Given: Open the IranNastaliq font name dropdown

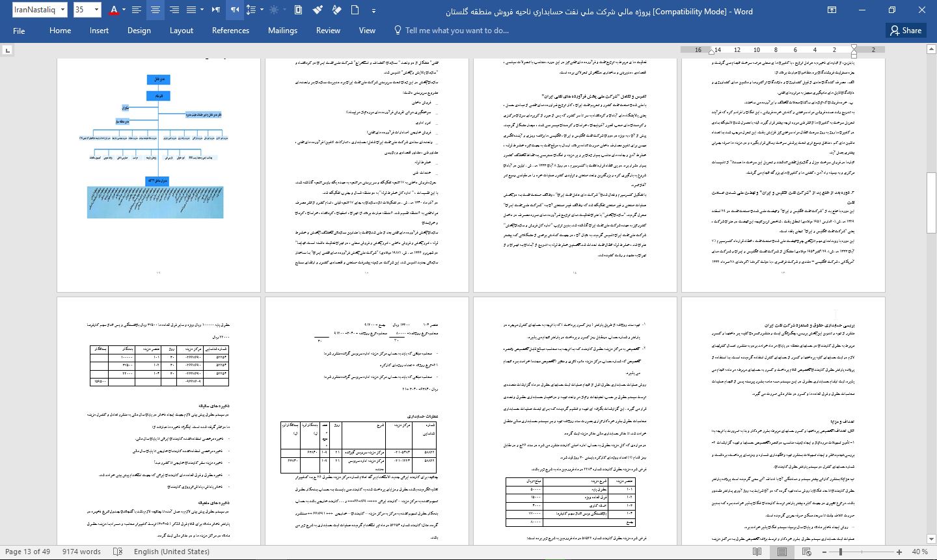Looking at the screenshot, I should 63,10.
